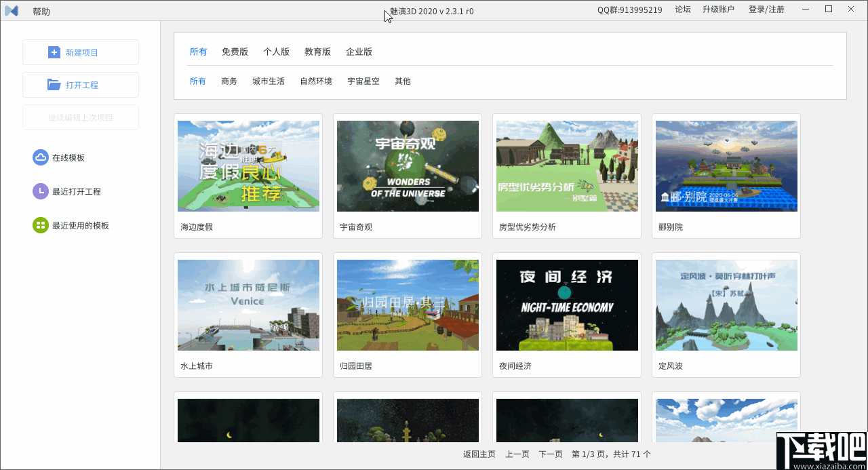Click 升级账户 to upgrade account
Viewport: 868px width, 470px height.
coord(718,9)
